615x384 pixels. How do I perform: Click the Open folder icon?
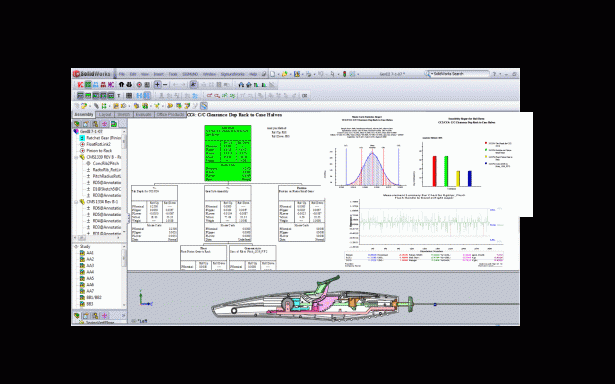pos(285,74)
